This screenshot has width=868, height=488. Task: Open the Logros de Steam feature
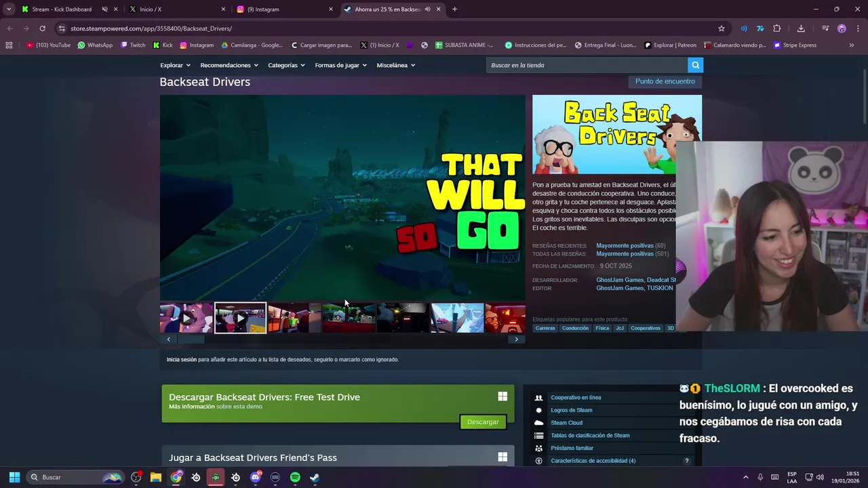(572, 410)
